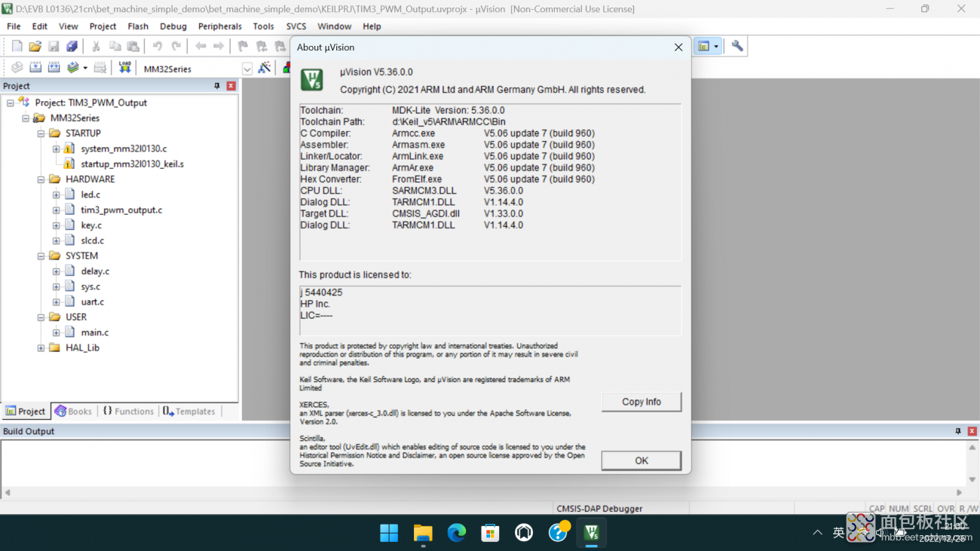This screenshot has height=551, width=980.
Task: Click the Open file folder icon
Action: [x=35, y=47]
